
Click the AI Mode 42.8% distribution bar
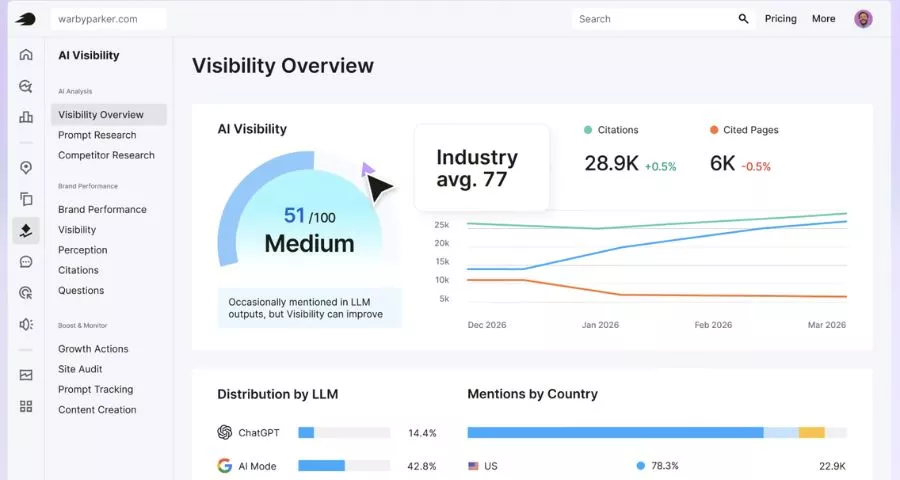(344, 466)
